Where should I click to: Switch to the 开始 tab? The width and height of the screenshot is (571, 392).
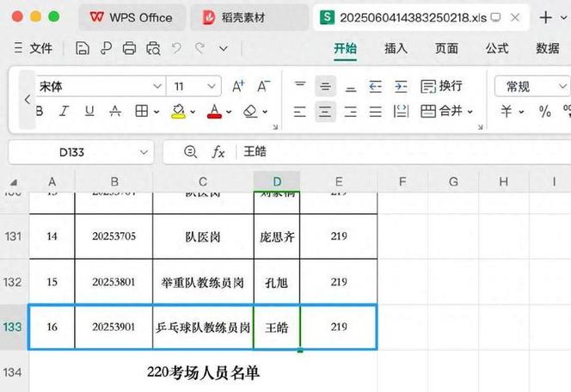click(345, 48)
